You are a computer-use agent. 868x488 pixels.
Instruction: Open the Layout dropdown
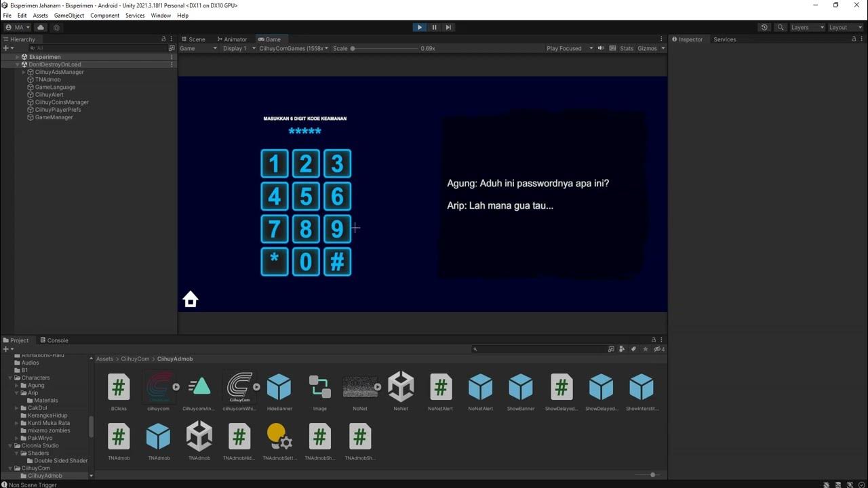[844, 27]
